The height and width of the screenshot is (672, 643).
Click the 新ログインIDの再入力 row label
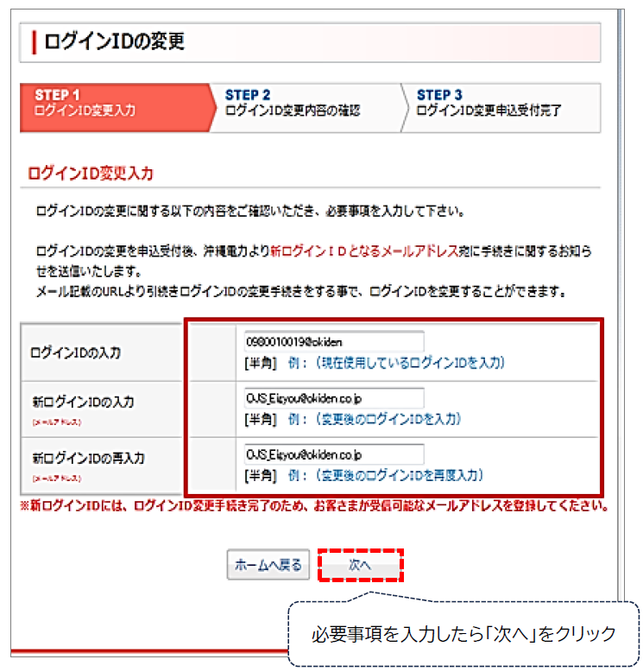point(89,458)
